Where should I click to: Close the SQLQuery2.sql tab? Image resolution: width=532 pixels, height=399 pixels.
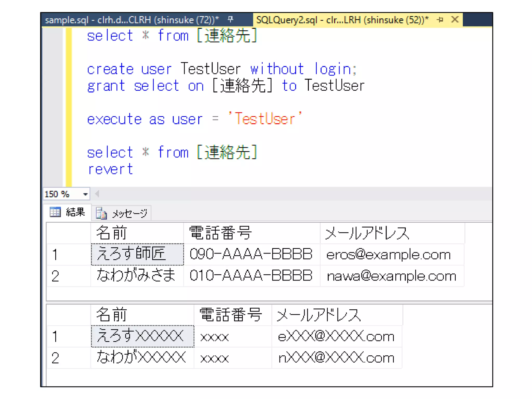[x=455, y=19]
